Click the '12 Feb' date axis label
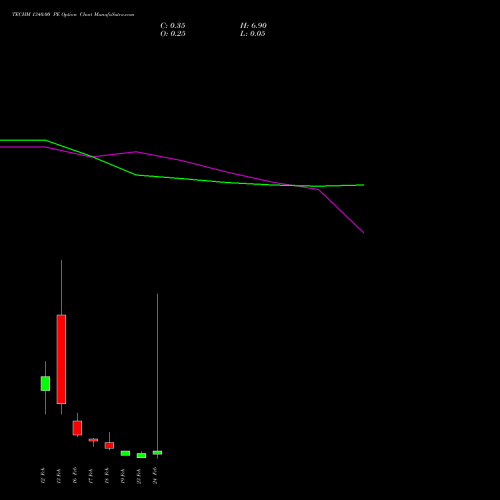The image size is (500, 500). [x=43, y=476]
